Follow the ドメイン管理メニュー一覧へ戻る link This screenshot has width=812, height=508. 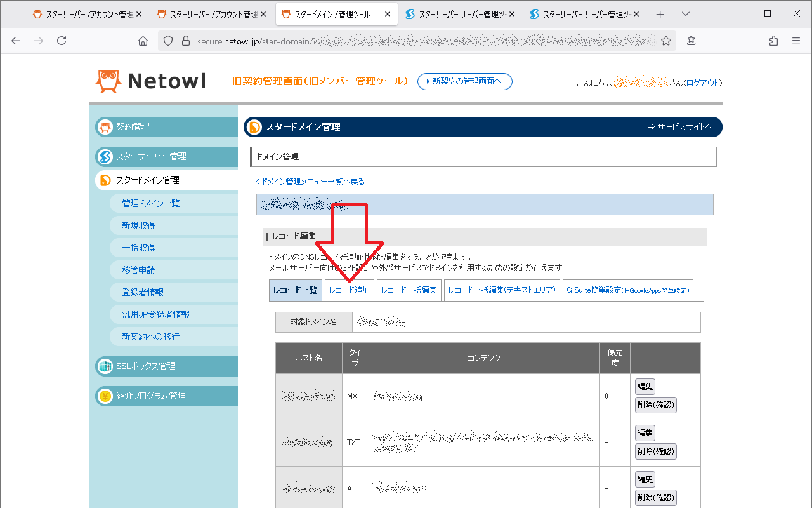311,182
